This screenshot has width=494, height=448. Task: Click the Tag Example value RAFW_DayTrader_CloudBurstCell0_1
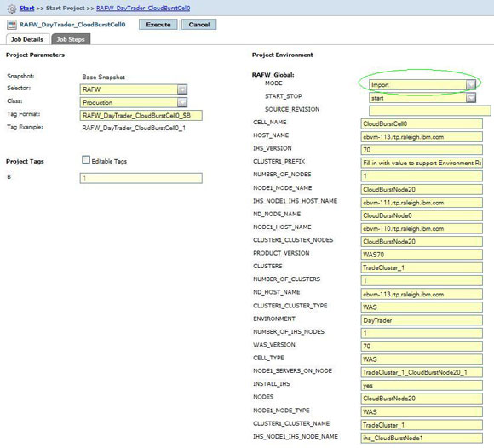(x=134, y=129)
